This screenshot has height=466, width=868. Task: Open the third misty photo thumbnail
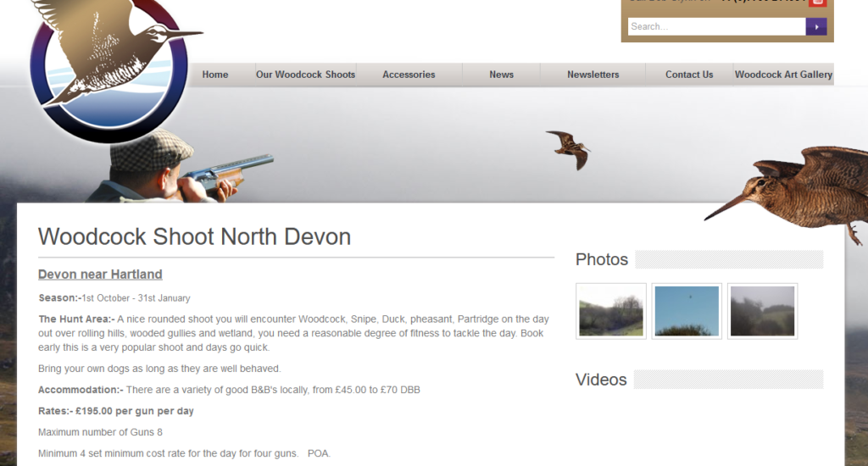pos(762,311)
